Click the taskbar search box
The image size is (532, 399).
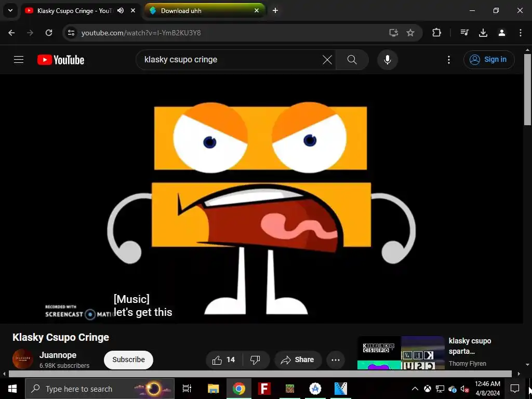(x=99, y=389)
